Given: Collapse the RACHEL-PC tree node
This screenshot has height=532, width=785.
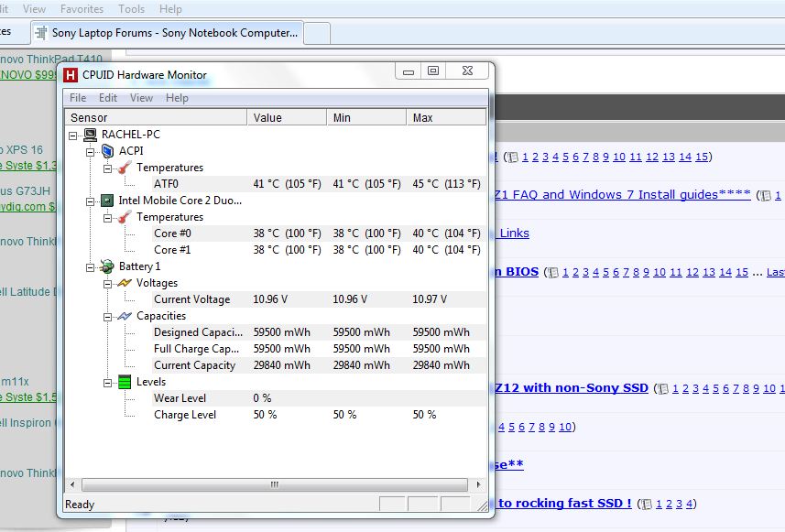Looking at the screenshot, I should 73,136.
